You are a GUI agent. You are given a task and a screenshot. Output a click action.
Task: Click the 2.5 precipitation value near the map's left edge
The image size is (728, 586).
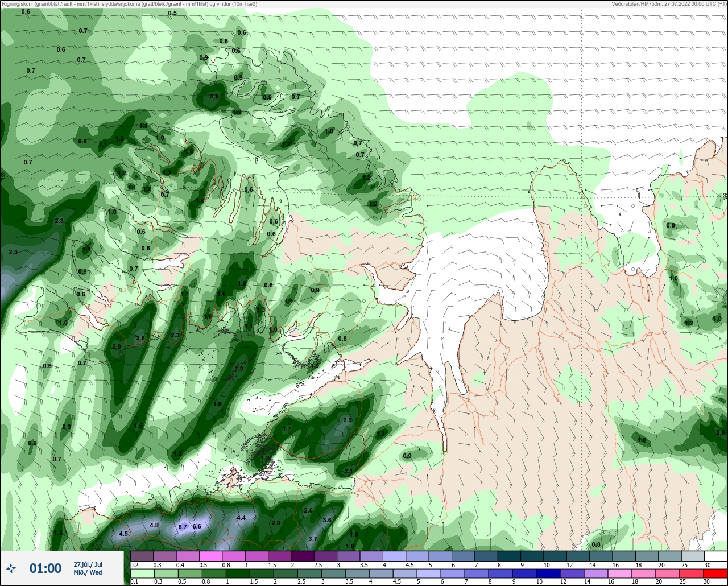pos(13,252)
